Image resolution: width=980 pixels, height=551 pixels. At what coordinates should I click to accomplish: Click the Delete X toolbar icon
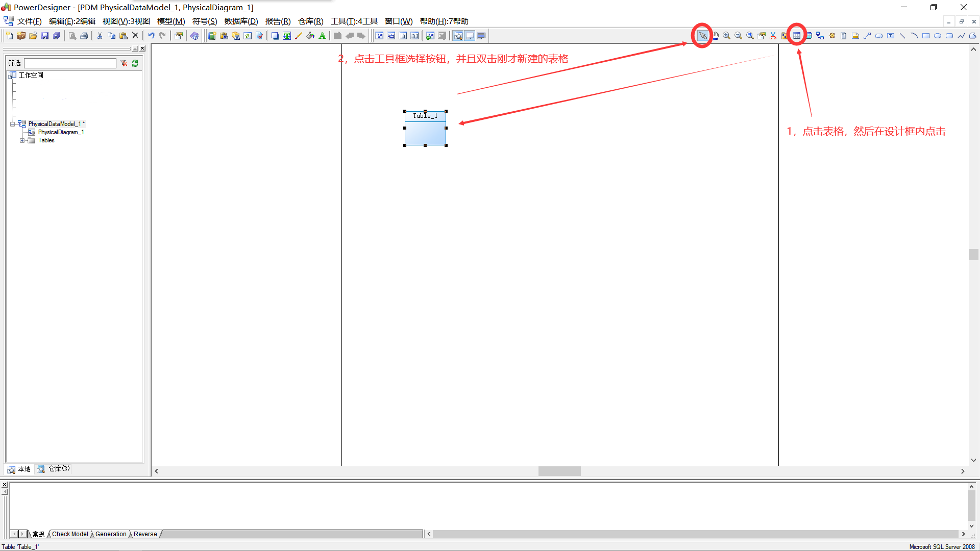135,36
